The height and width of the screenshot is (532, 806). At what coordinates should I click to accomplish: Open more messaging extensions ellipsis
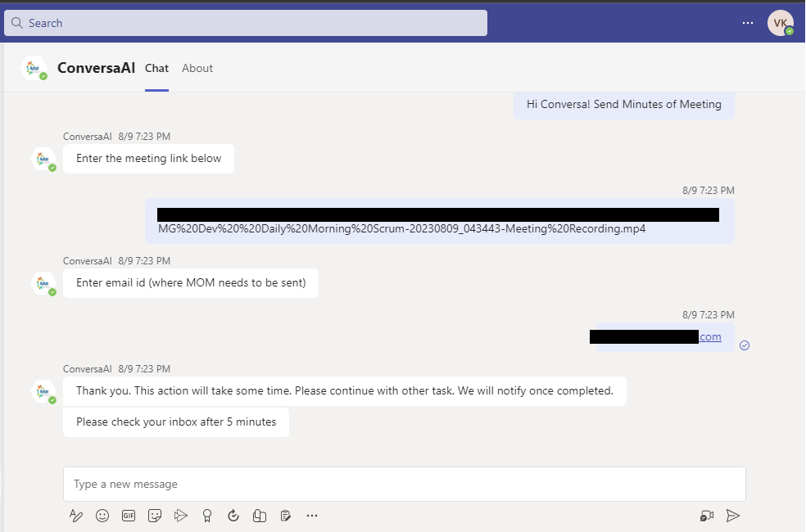[x=312, y=516]
